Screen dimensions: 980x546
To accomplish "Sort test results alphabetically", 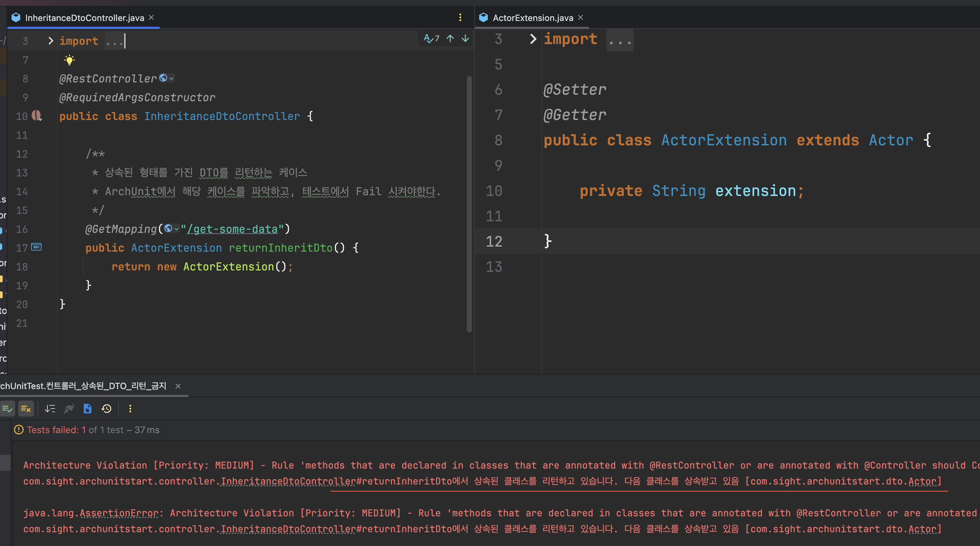I will click(x=50, y=409).
